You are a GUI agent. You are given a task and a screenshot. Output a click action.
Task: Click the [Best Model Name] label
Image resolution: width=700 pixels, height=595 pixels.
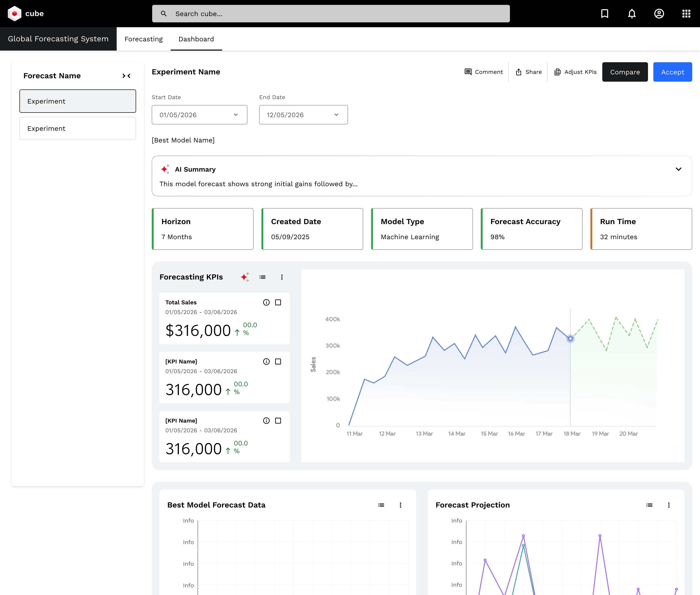tap(183, 140)
